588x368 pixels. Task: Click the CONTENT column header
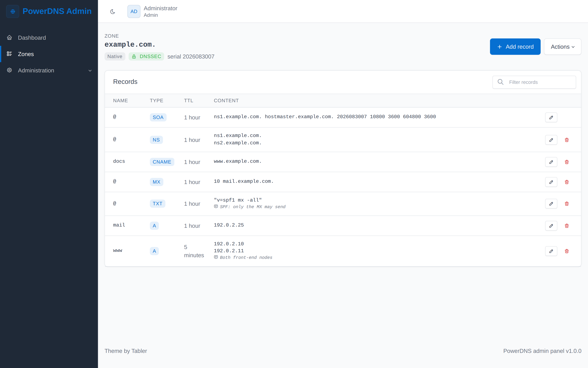click(226, 101)
